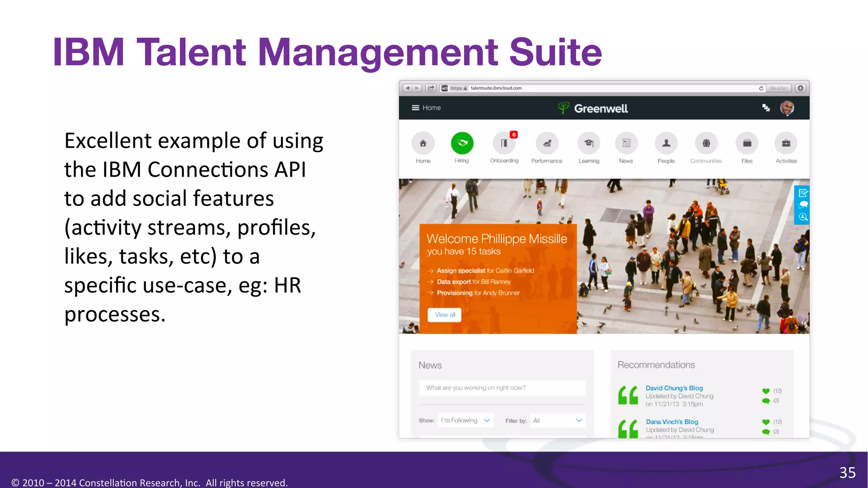
Task: Click the News panel heading
Action: coord(430,365)
